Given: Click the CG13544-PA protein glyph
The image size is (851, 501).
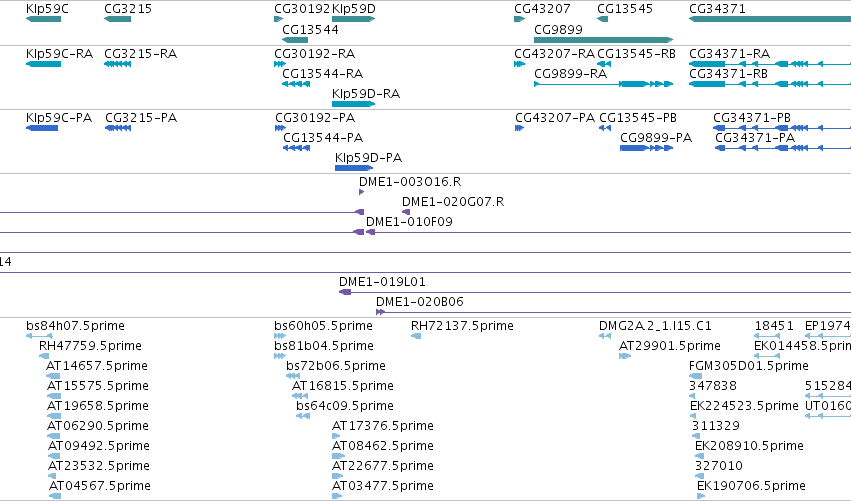Looking at the screenshot, I should click(x=296, y=148).
